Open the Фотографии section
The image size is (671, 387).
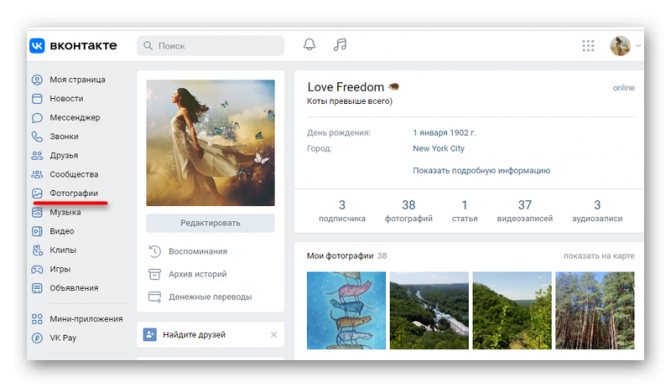pos(74,193)
